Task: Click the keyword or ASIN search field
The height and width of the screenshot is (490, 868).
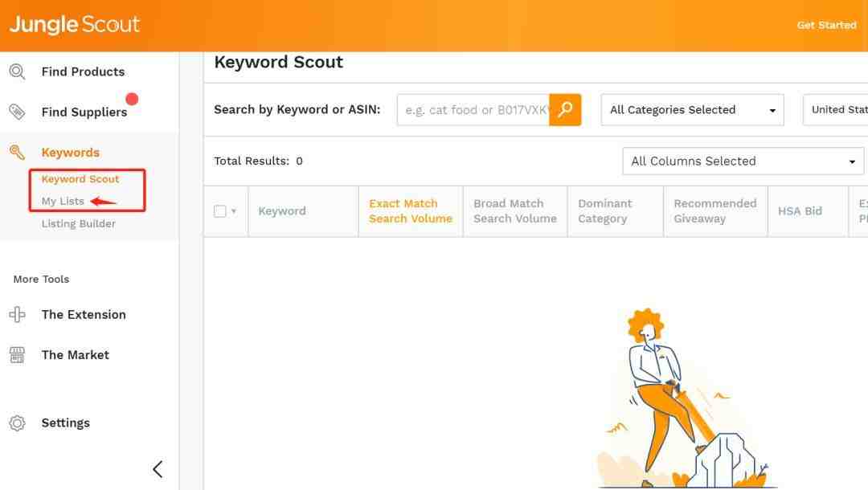Action: (473, 109)
